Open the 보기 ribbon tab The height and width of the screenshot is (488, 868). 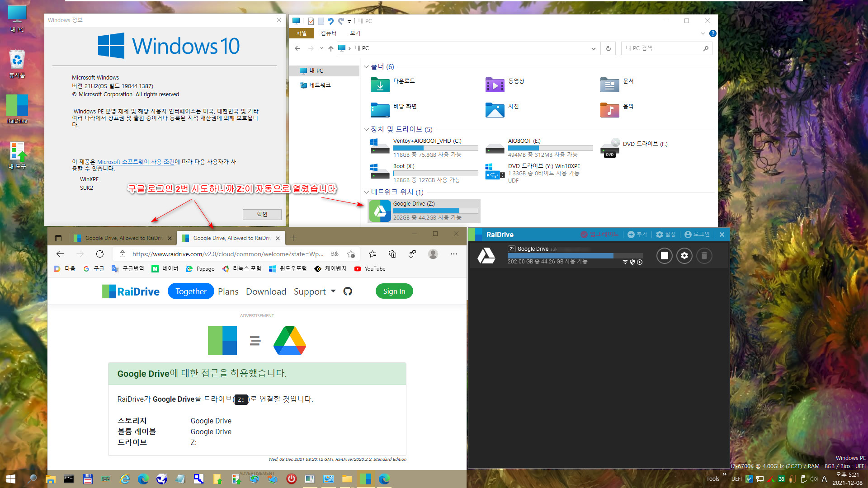point(355,33)
